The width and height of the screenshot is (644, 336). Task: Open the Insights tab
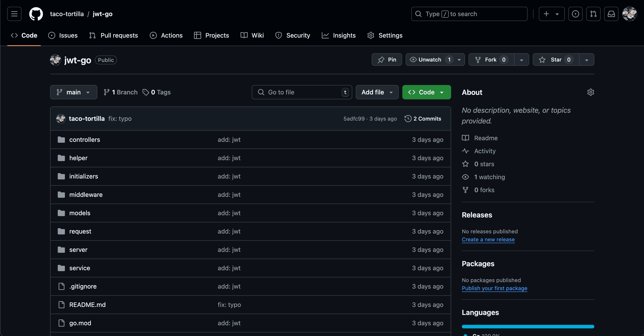point(339,36)
